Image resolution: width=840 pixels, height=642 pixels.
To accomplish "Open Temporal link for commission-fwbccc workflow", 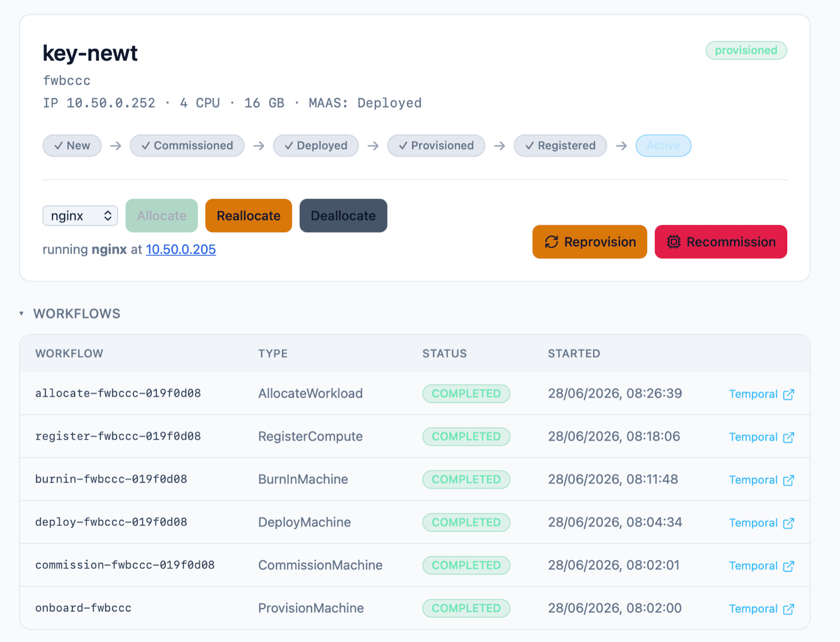I will pyautogui.click(x=761, y=566).
